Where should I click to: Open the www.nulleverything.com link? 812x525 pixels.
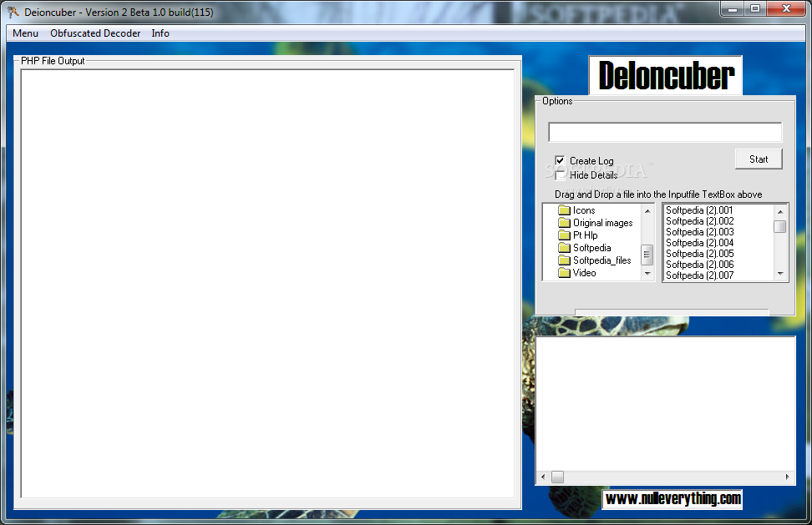coord(672,499)
